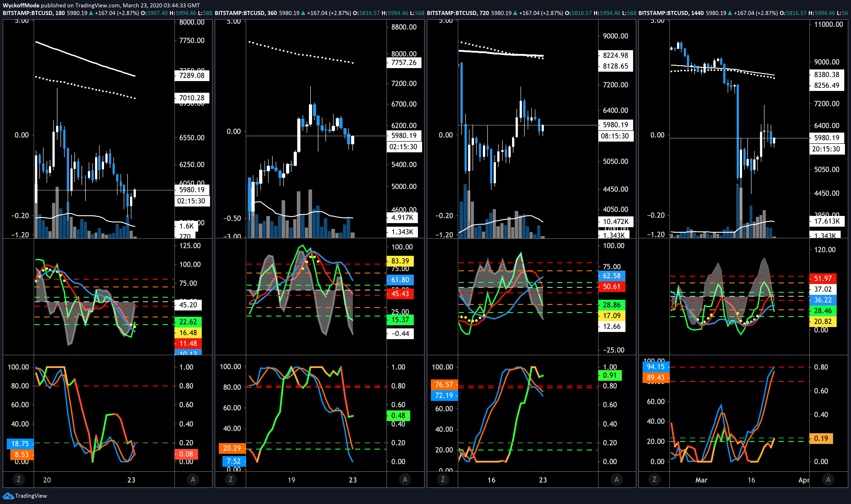Click the blue 62.58 indicator label
851x504 pixels.
tap(612, 276)
